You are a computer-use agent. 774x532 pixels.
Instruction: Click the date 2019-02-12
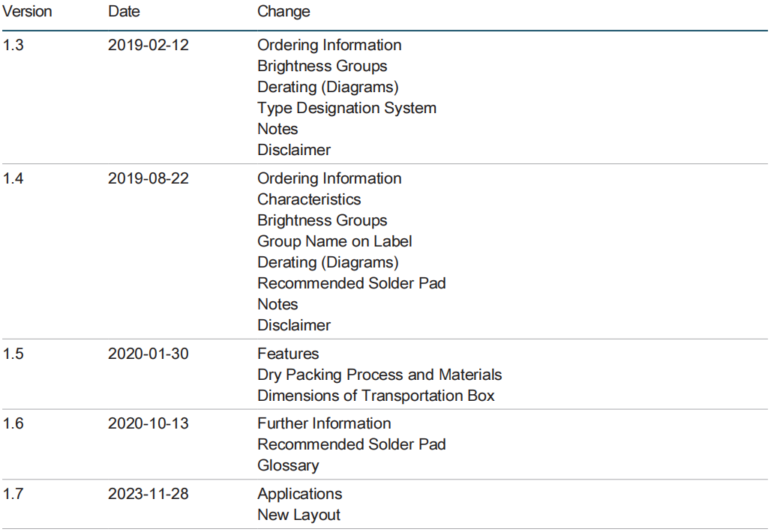[148, 45]
